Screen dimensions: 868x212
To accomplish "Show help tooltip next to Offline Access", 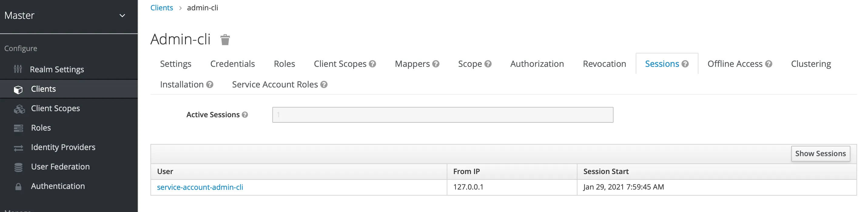I will point(769,64).
